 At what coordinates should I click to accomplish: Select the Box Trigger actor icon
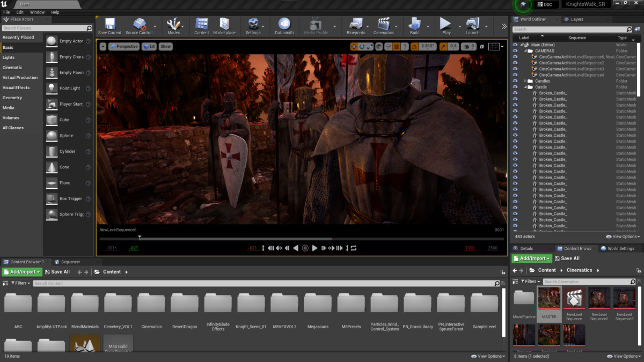pyautogui.click(x=52, y=199)
